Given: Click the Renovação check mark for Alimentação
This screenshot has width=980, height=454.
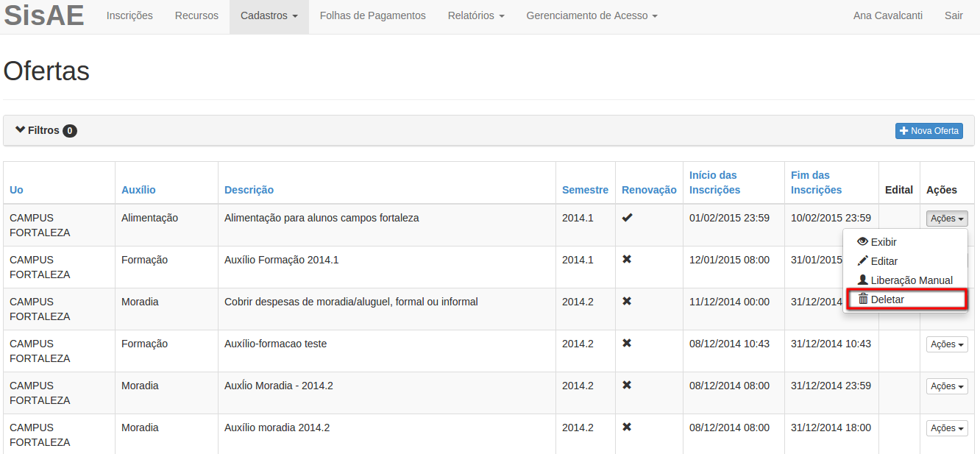Looking at the screenshot, I should 627,218.
